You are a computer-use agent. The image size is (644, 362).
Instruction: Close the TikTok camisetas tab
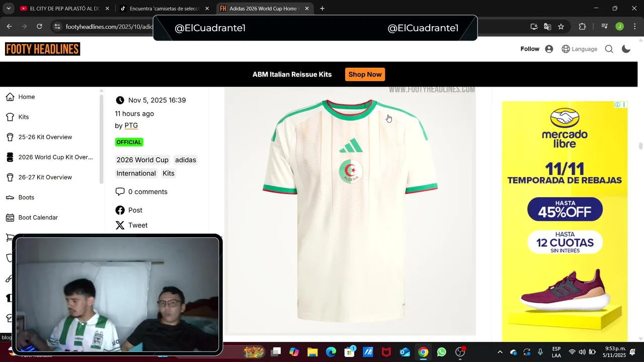click(x=208, y=9)
